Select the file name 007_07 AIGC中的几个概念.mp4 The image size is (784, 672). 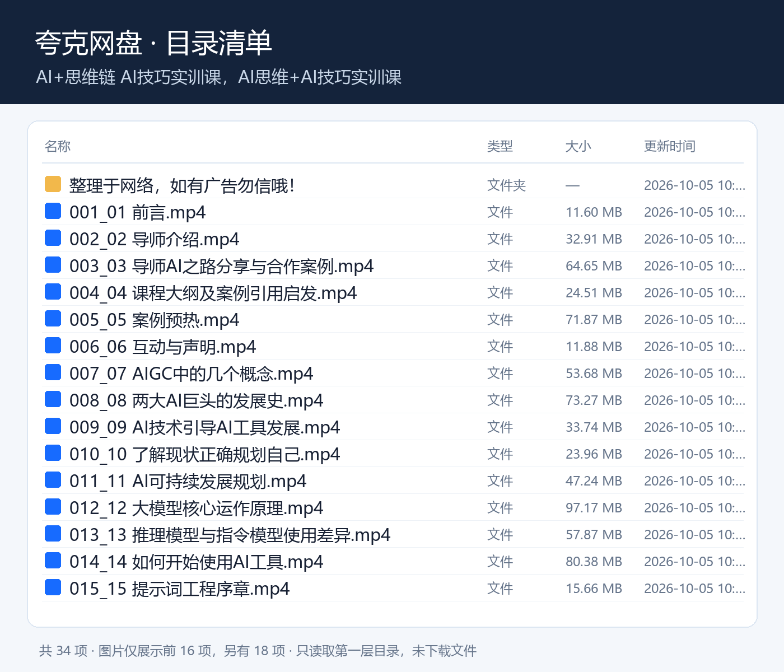(192, 374)
